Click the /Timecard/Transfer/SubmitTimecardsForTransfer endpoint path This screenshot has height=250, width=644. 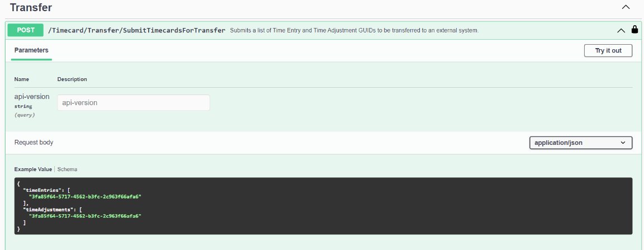137,30
